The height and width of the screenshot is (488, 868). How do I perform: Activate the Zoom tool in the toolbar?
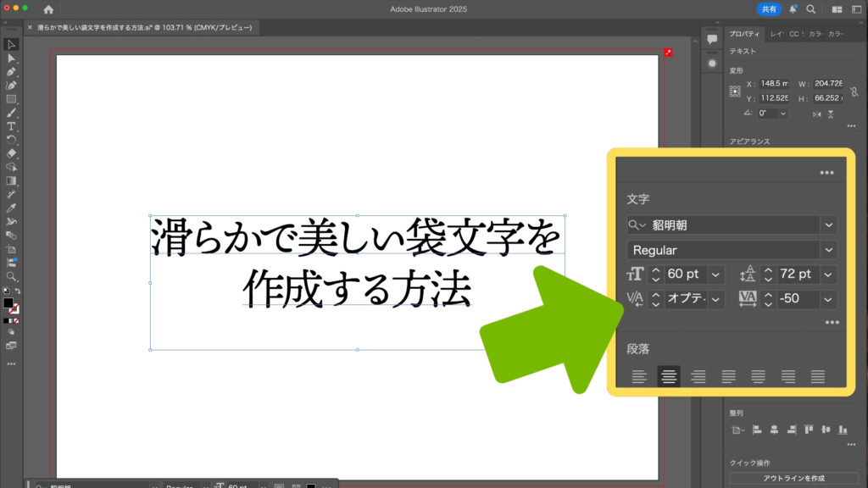[x=11, y=276]
